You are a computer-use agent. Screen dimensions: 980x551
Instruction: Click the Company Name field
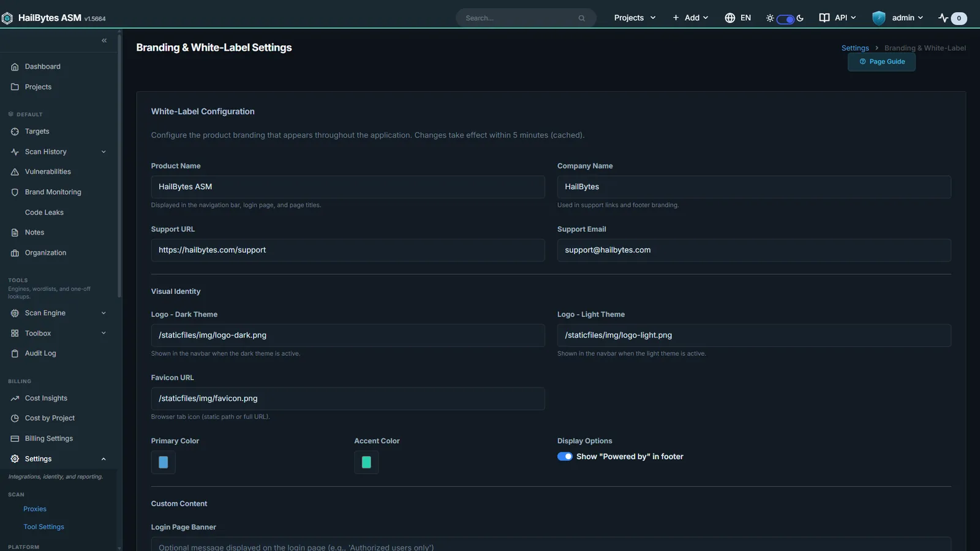754,187
